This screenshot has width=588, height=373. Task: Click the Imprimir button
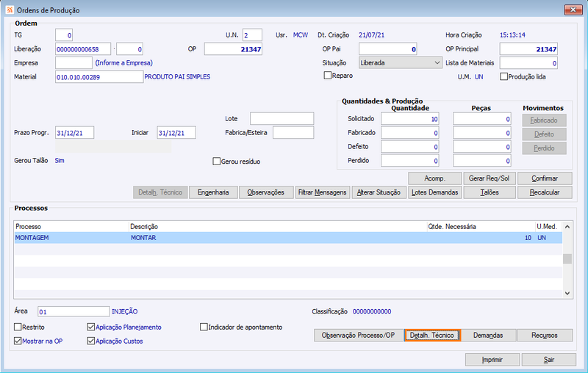pos(492,360)
